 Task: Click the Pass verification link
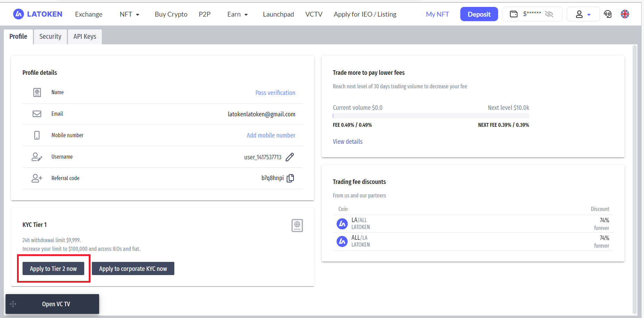(x=275, y=93)
